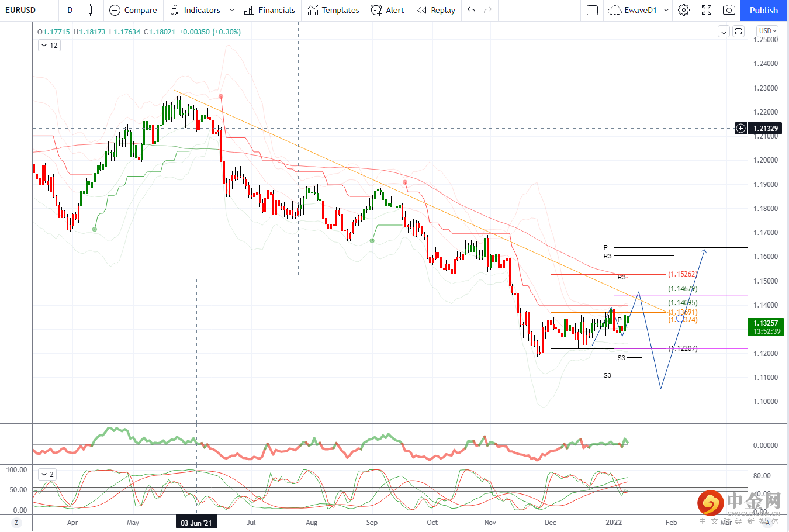Expand the Indicators favorites dropdown arrow
The width and height of the screenshot is (789, 532).
(232, 10)
